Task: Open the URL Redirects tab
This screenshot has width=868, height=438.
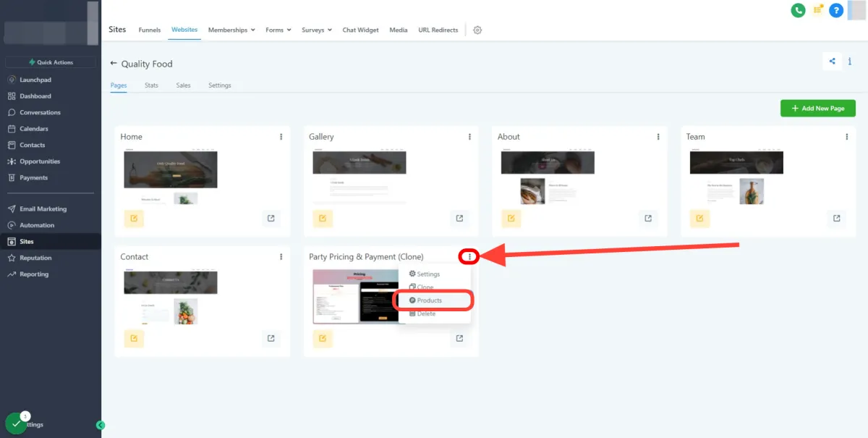Action: point(438,30)
